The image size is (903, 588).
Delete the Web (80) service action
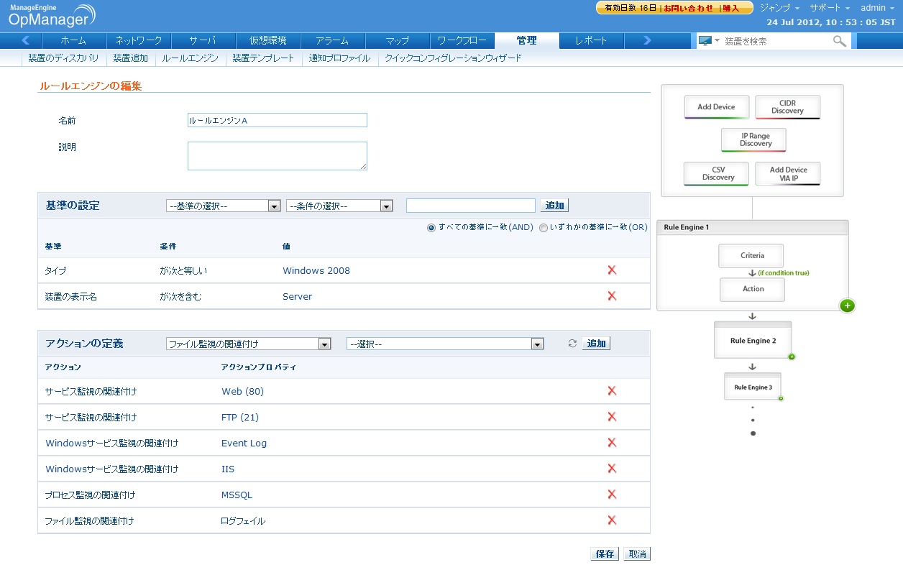tap(612, 391)
